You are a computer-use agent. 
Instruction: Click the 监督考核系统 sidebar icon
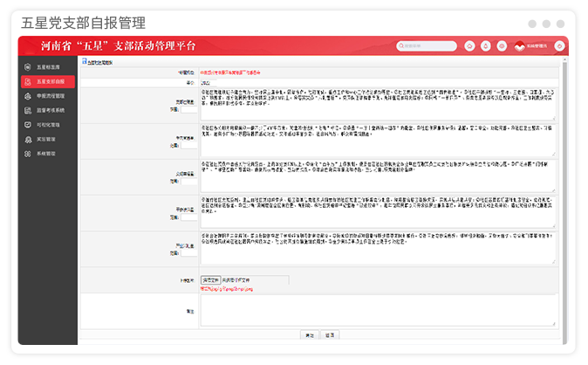[x=29, y=110]
